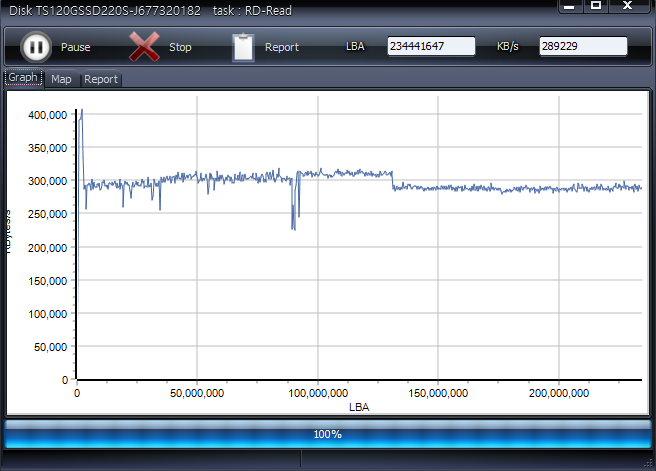Click the window title bar text
The image size is (656, 471).
[x=120, y=10]
